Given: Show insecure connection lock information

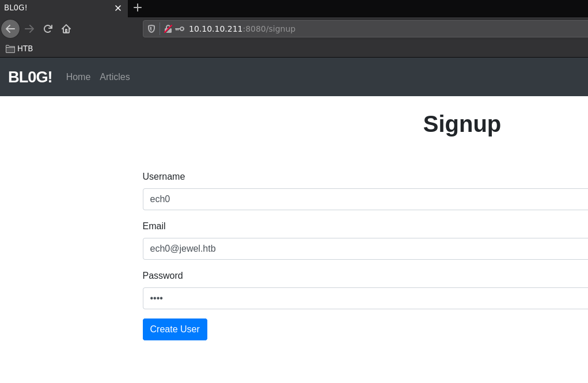Looking at the screenshot, I should (x=168, y=29).
